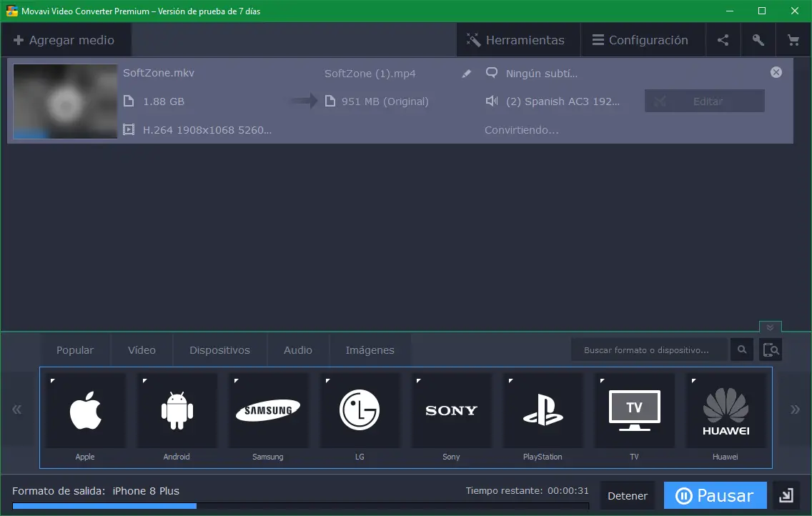Click the pencil icon to rename output file
Image resolution: width=812 pixels, height=516 pixels.
tap(467, 74)
